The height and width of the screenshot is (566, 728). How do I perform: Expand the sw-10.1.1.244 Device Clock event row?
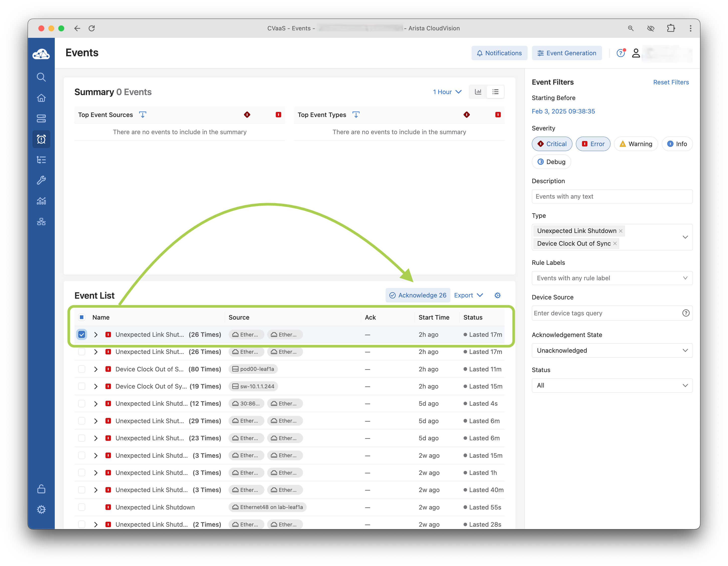(96, 387)
